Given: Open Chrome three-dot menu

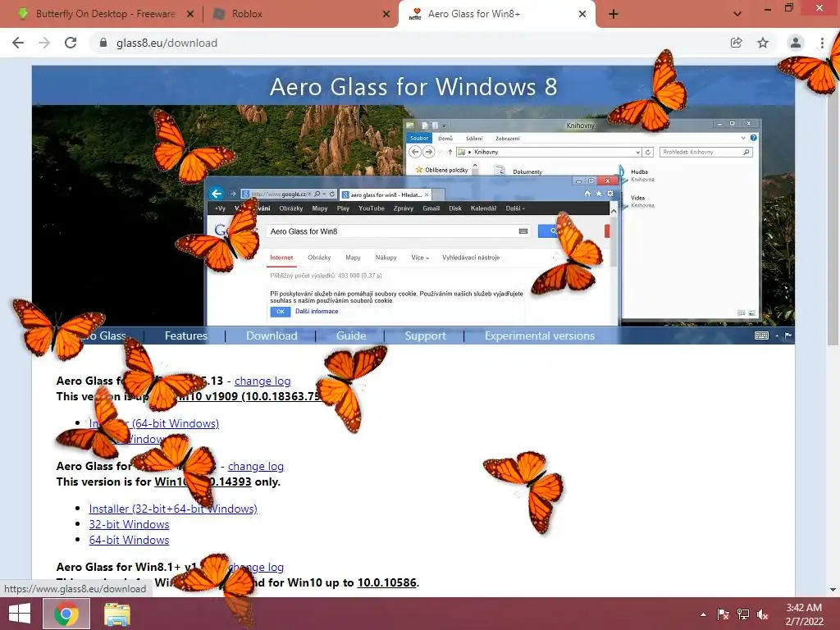Looking at the screenshot, I should coord(822,43).
